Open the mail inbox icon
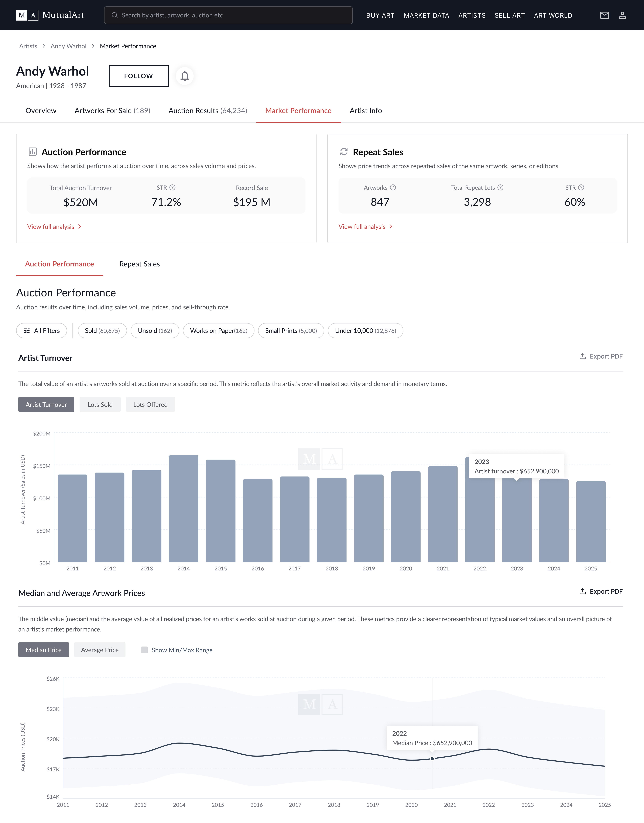 click(604, 15)
